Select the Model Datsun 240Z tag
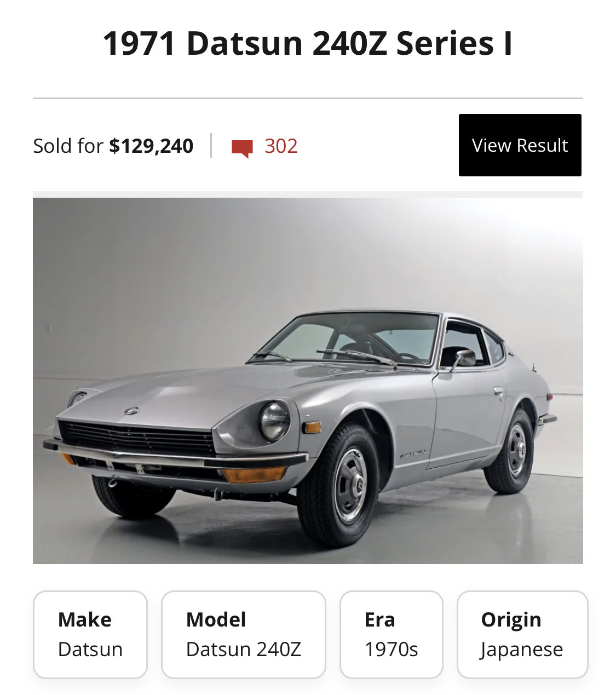This screenshot has width=616, height=695. [x=244, y=635]
